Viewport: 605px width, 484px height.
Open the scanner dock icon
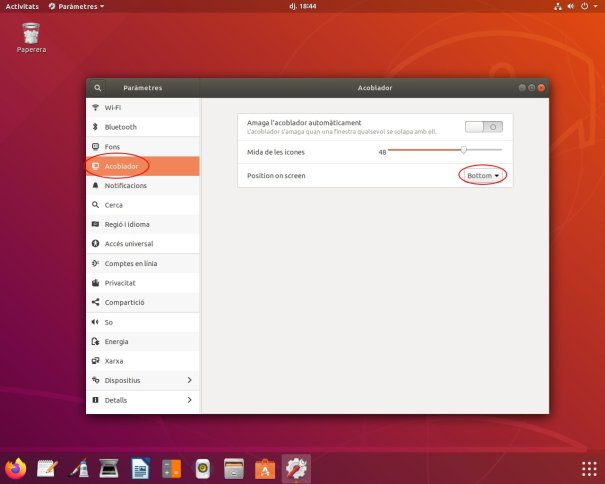pyautogui.click(x=109, y=469)
